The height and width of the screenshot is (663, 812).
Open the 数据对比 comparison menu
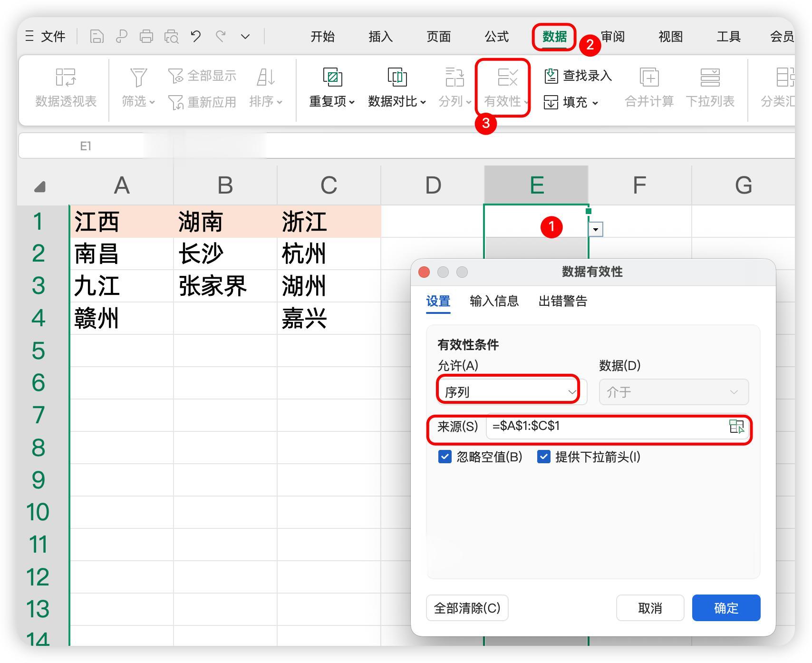click(x=397, y=88)
